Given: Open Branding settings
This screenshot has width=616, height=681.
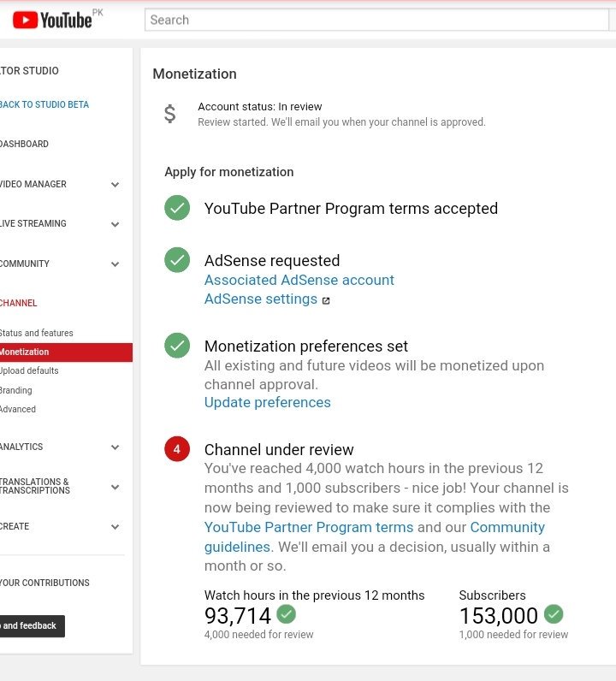Looking at the screenshot, I should 15,390.
